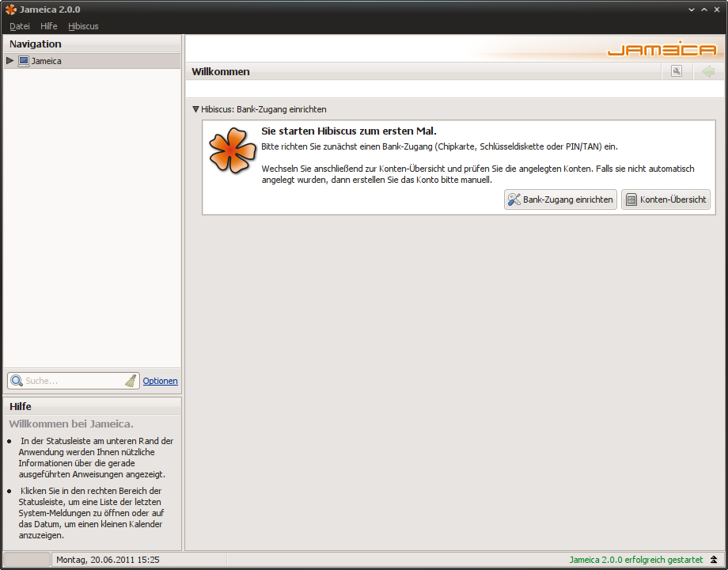Open the Hibiscus menu
The width and height of the screenshot is (728, 570).
pos(83,26)
